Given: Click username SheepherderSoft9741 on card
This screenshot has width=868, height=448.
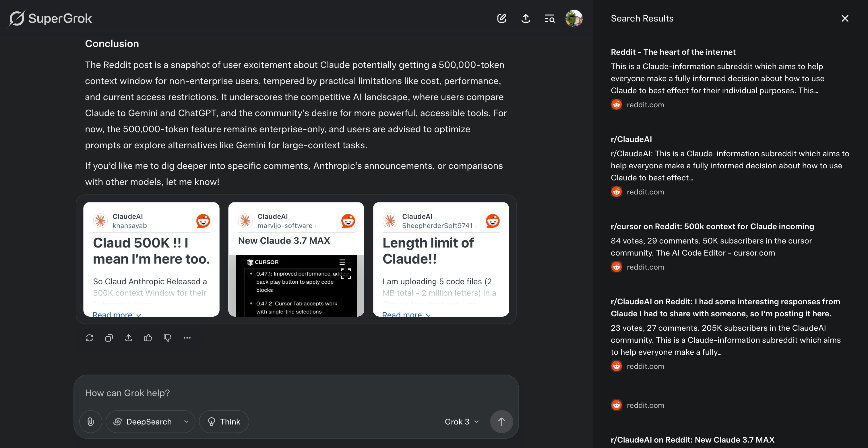Looking at the screenshot, I should click(x=437, y=225).
